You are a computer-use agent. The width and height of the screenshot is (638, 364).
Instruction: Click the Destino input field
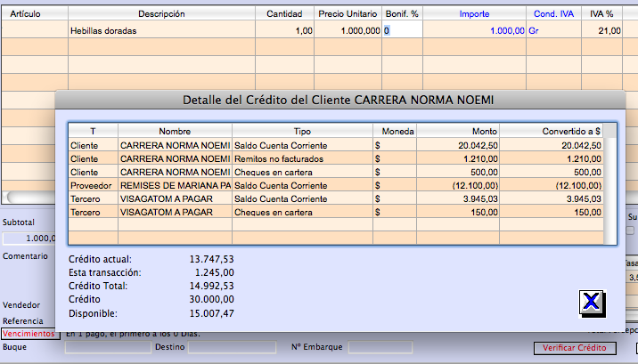pyautogui.click(x=232, y=347)
